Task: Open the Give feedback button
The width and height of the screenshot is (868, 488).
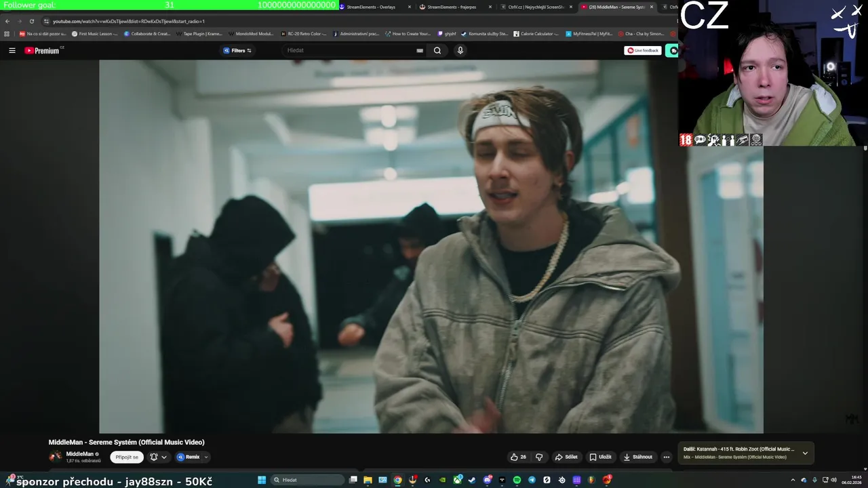Action: tap(643, 50)
